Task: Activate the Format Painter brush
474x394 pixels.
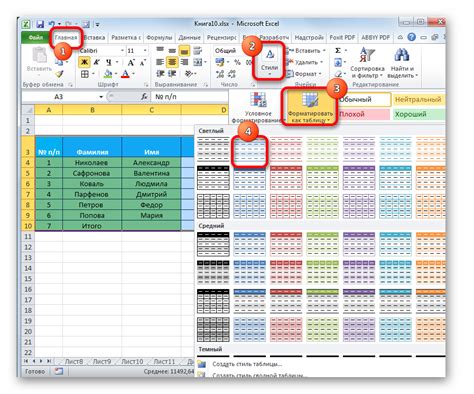Action: (x=59, y=74)
